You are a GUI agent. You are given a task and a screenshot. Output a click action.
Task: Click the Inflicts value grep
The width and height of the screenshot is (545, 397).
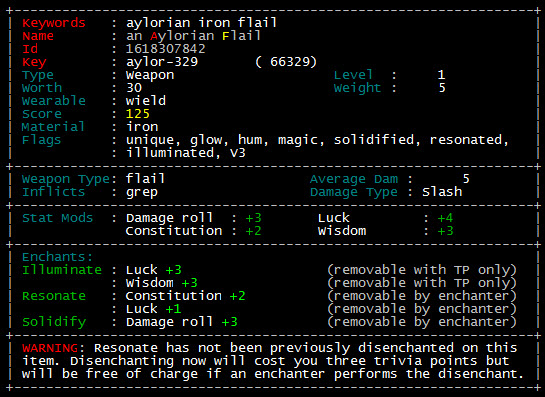[142, 192]
